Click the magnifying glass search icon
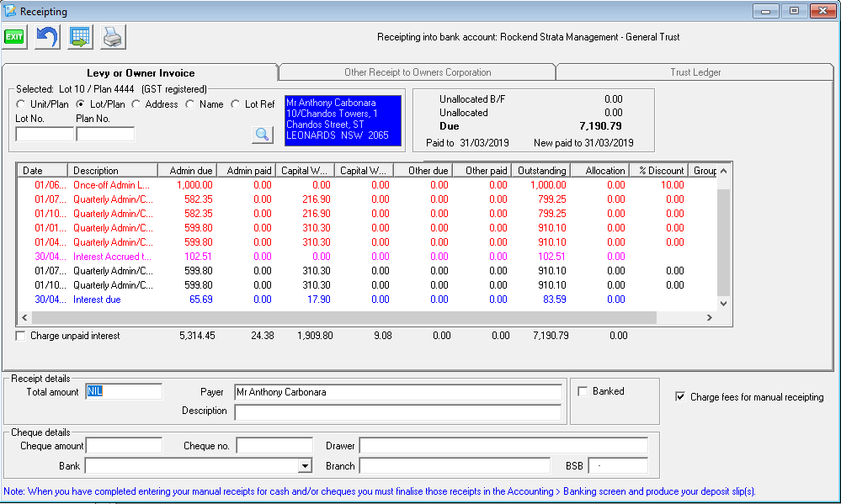This screenshot has height=504, width=841. point(262,135)
